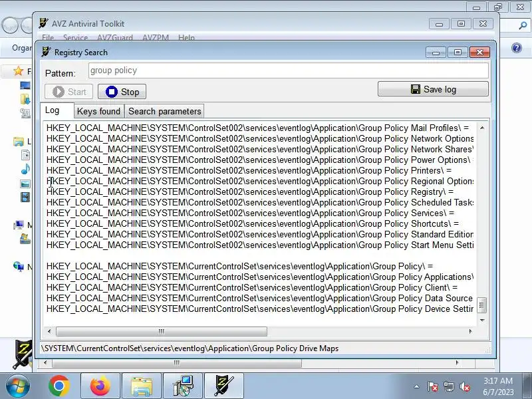Click the Videos film icon in Explorer sidebar
532x399 pixels.
(x=25, y=197)
